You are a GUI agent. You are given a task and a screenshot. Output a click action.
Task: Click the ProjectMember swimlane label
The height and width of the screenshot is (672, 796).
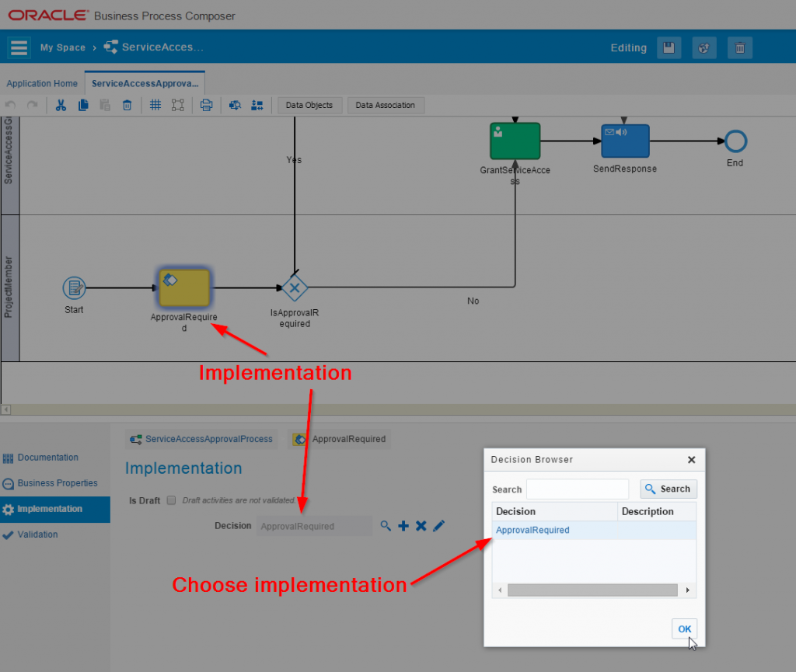9,287
